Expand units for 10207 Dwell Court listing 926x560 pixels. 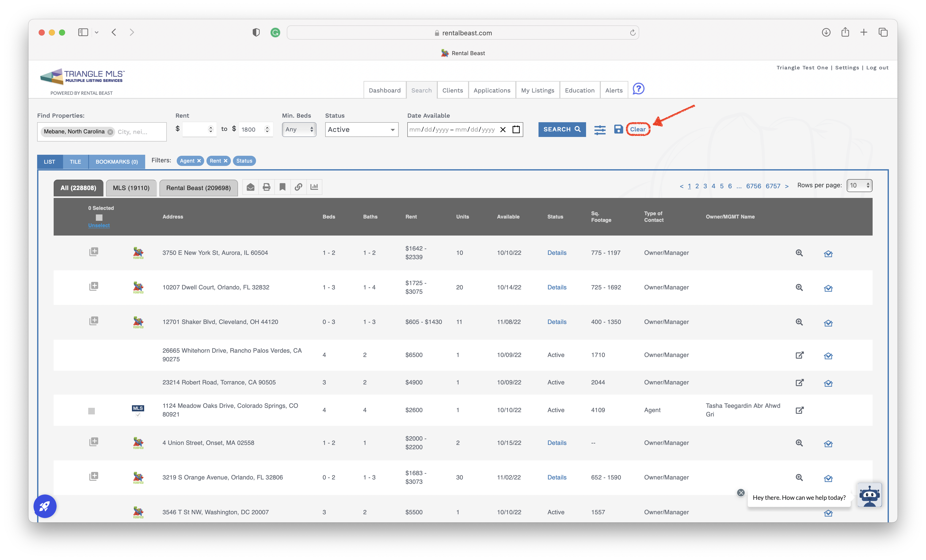94,286
